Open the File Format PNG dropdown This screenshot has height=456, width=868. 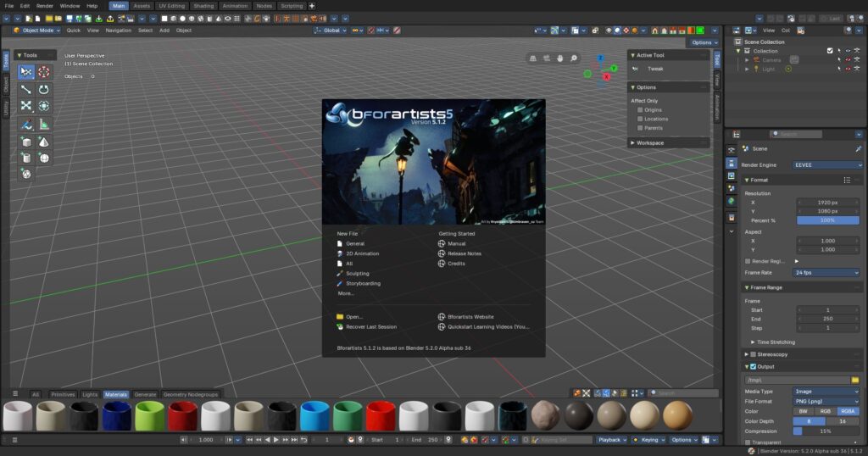(x=826, y=402)
